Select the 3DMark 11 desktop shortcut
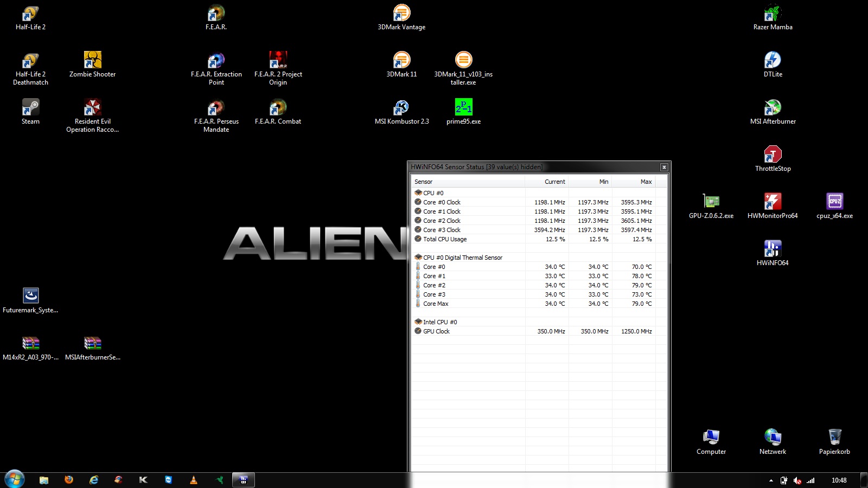Image resolution: width=868 pixels, height=488 pixels. tap(401, 65)
